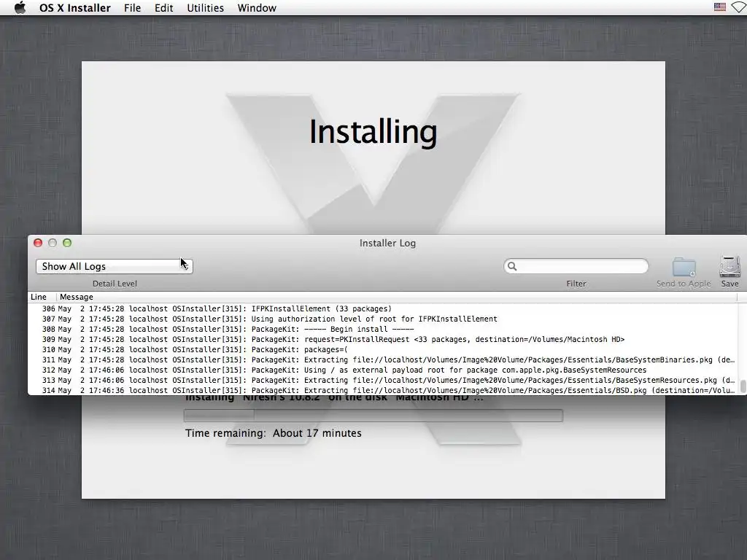Viewport: 747px width, 560px height.
Task: Click the installation progress bar
Action: [x=373, y=415]
